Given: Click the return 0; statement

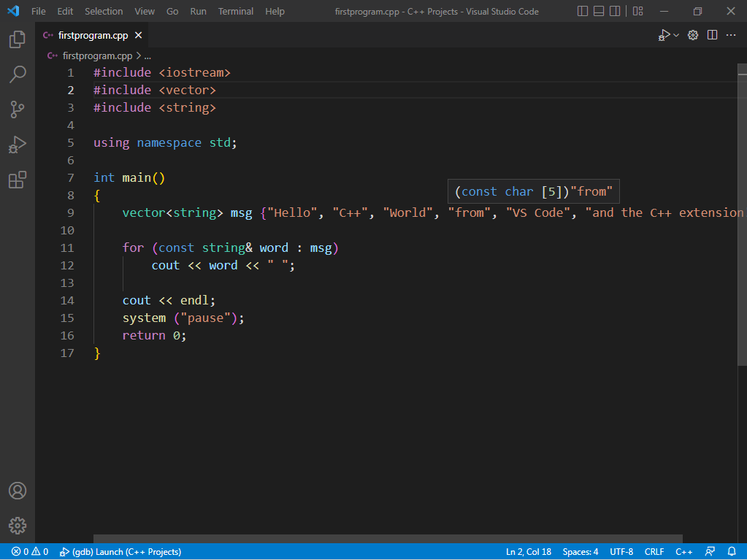Looking at the screenshot, I should pyautogui.click(x=154, y=336).
